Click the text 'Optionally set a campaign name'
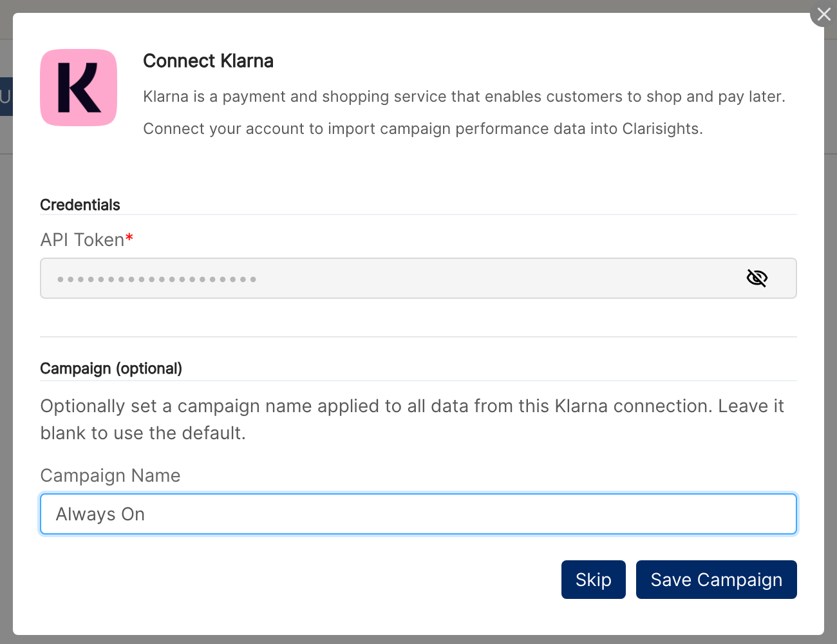This screenshot has width=837, height=644. coord(176,406)
